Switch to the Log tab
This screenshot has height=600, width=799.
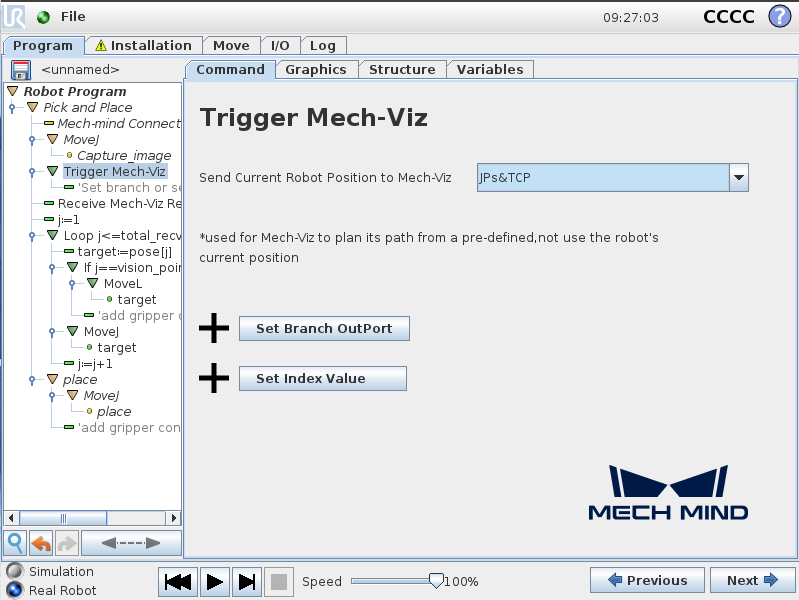[323, 45]
